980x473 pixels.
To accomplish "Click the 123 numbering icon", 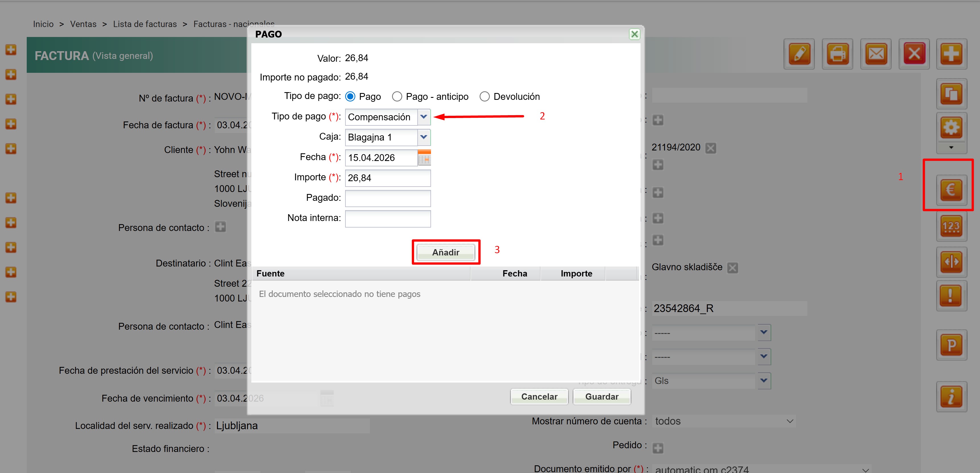I will 951,226.
